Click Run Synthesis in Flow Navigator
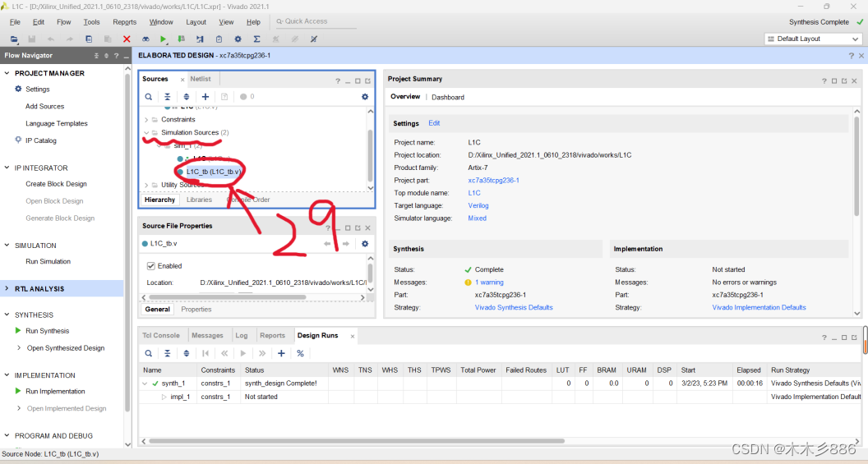Screen dimensions: 868x464 point(47,331)
